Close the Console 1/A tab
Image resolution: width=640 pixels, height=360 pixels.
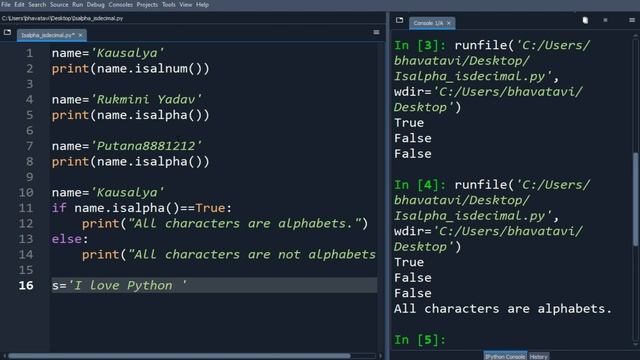tap(449, 23)
